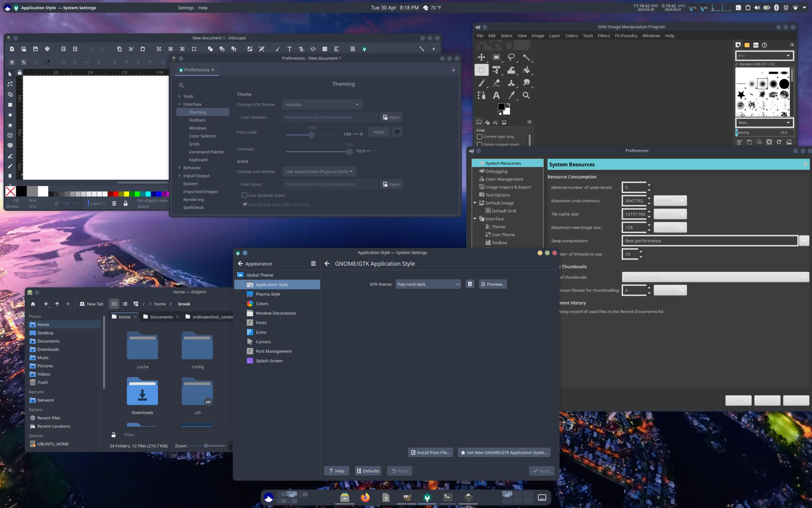
Task: Check Delete cropped pixels in GIMP
Action: (x=480, y=144)
